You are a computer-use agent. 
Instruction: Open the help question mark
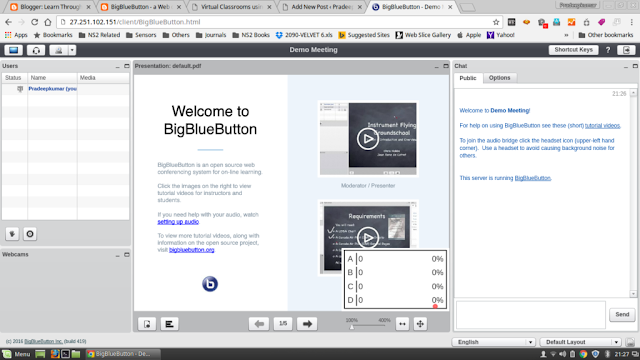coord(608,50)
